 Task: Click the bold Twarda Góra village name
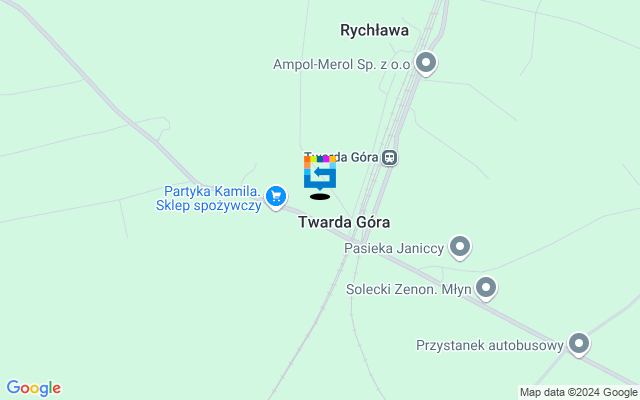(x=344, y=222)
